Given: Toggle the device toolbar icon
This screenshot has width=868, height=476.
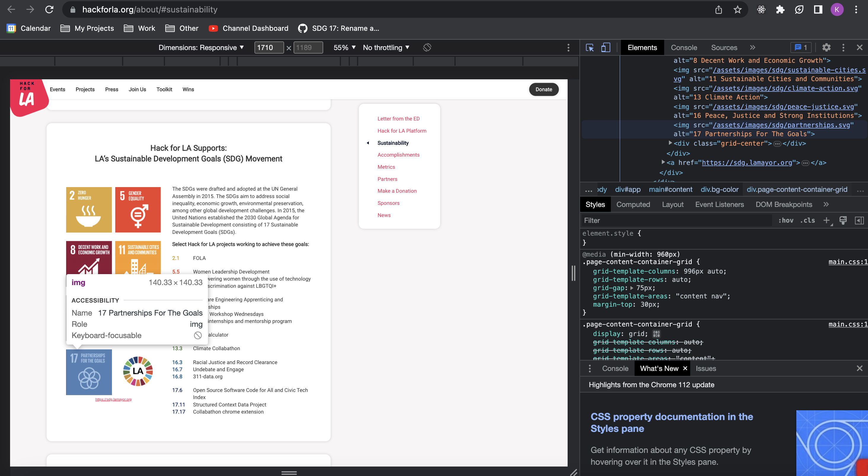Looking at the screenshot, I should [606, 47].
